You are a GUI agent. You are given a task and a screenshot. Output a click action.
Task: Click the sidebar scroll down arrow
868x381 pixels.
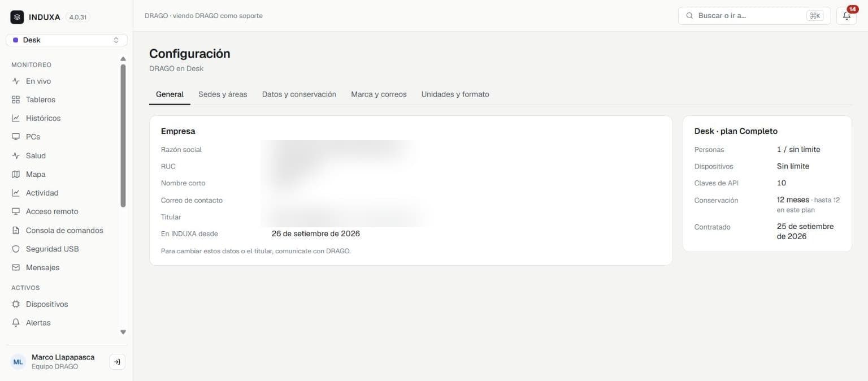pyautogui.click(x=123, y=332)
